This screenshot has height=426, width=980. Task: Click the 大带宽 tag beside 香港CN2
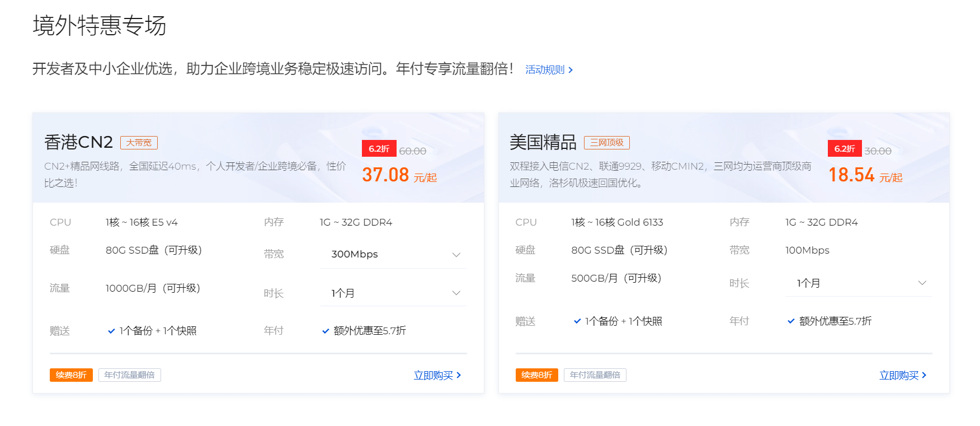139,143
